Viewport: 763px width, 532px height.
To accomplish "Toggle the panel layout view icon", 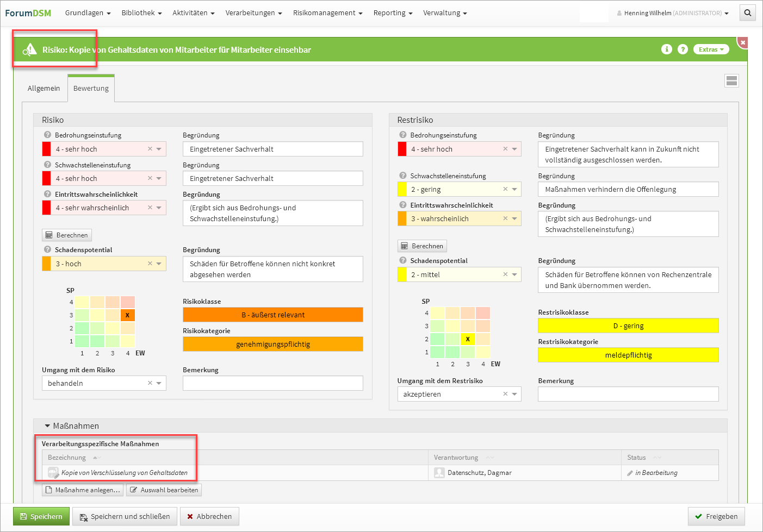I will 731,81.
